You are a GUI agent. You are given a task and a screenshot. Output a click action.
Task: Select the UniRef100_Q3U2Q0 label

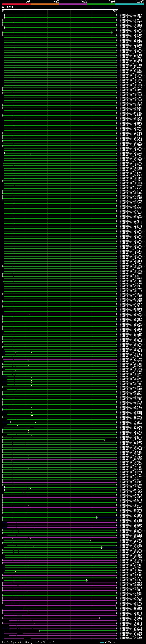(131, 58)
